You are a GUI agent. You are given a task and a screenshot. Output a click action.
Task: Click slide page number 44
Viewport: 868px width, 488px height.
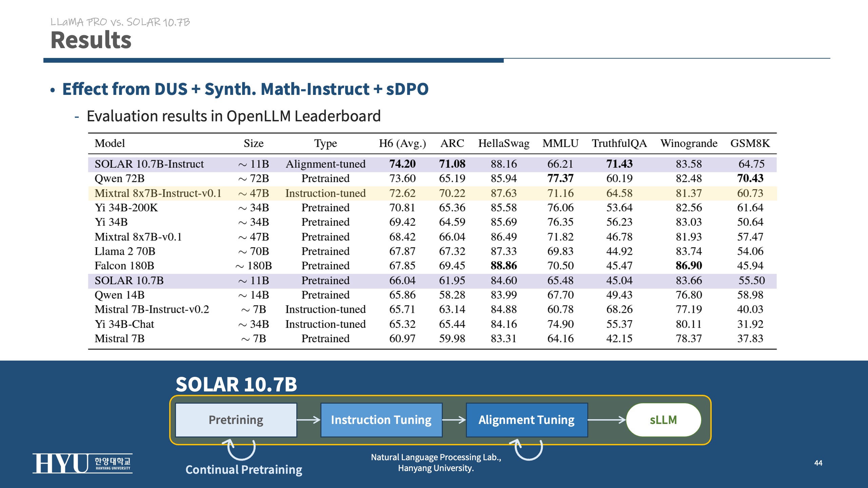pos(818,463)
